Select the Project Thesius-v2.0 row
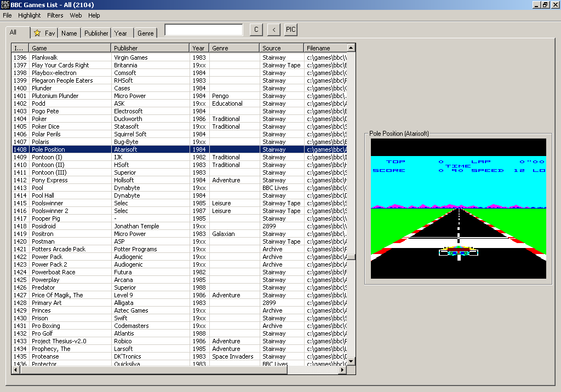The height and width of the screenshot is (392, 561). [x=179, y=341]
